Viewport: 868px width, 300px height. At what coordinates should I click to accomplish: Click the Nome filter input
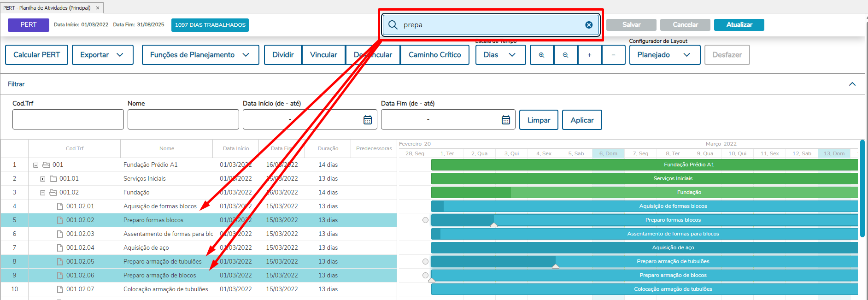click(x=183, y=119)
